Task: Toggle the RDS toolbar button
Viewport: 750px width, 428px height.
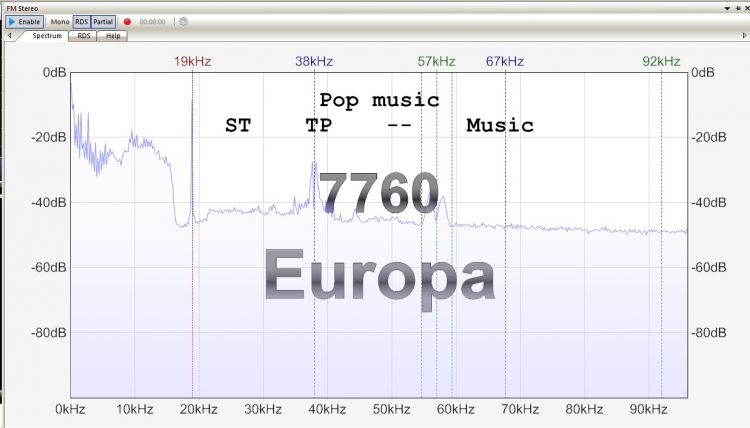Action: click(82, 22)
